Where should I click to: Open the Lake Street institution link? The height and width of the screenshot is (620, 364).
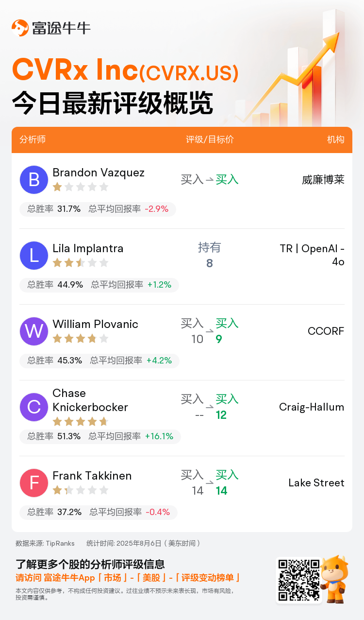tap(316, 482)
